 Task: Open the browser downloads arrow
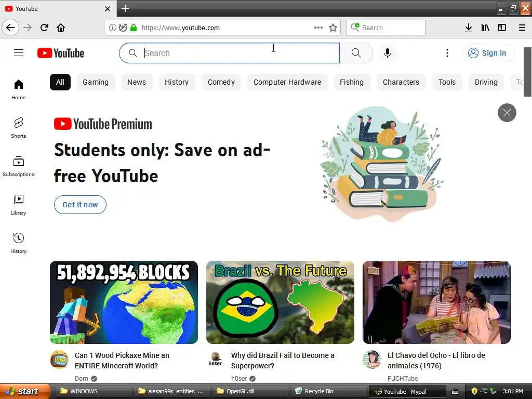coord(469,28)
